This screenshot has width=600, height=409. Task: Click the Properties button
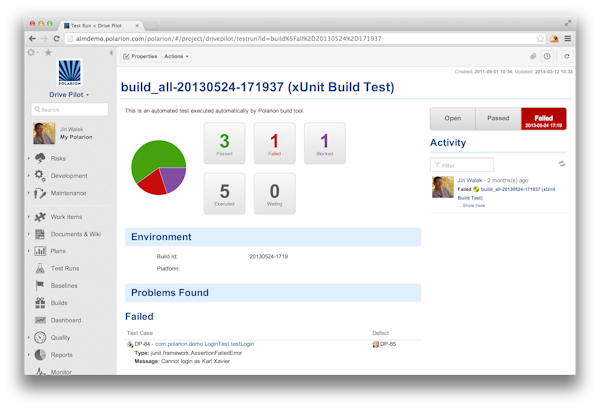pyautogui.click(x=140, y=56)
